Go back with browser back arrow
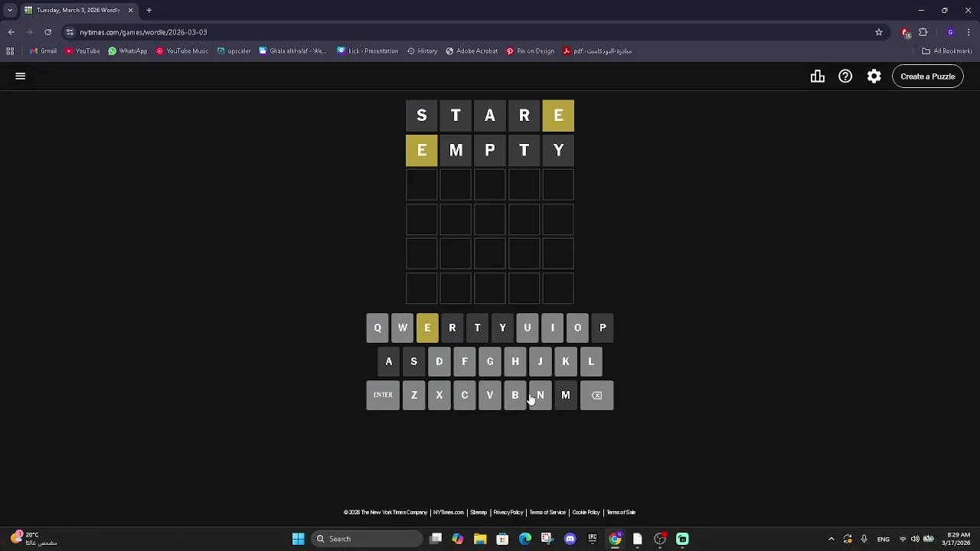This screenshot has width=980, height=551. coord(11,32)
